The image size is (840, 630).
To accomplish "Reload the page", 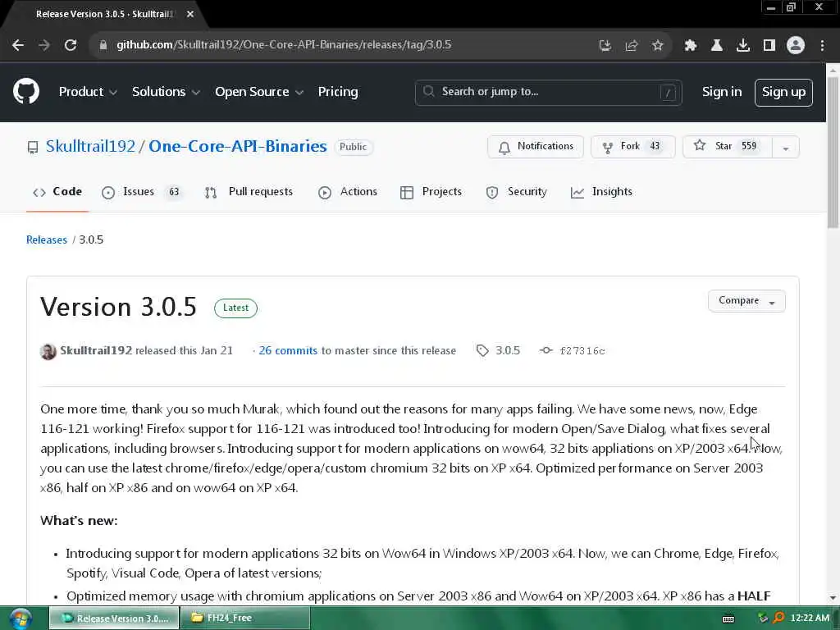I will 71,45.
